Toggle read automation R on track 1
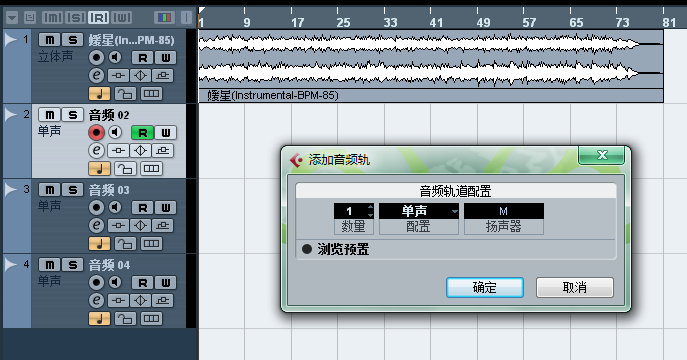 tap(142, 57)
